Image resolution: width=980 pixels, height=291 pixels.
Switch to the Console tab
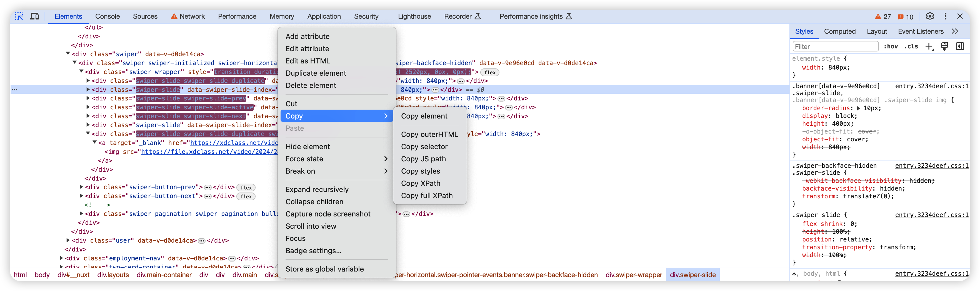(x=107, y=16)
